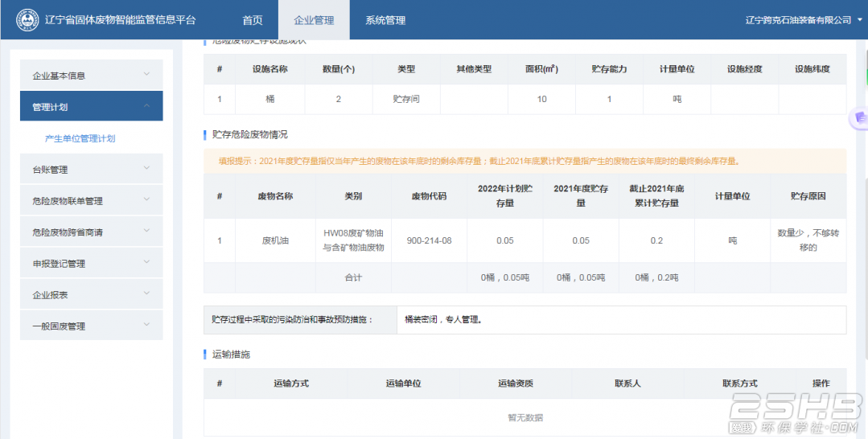This screenshot has width=868, height=439.
Task: Click the 操作 column header in transport table
Action: click(x=821, y=383)
